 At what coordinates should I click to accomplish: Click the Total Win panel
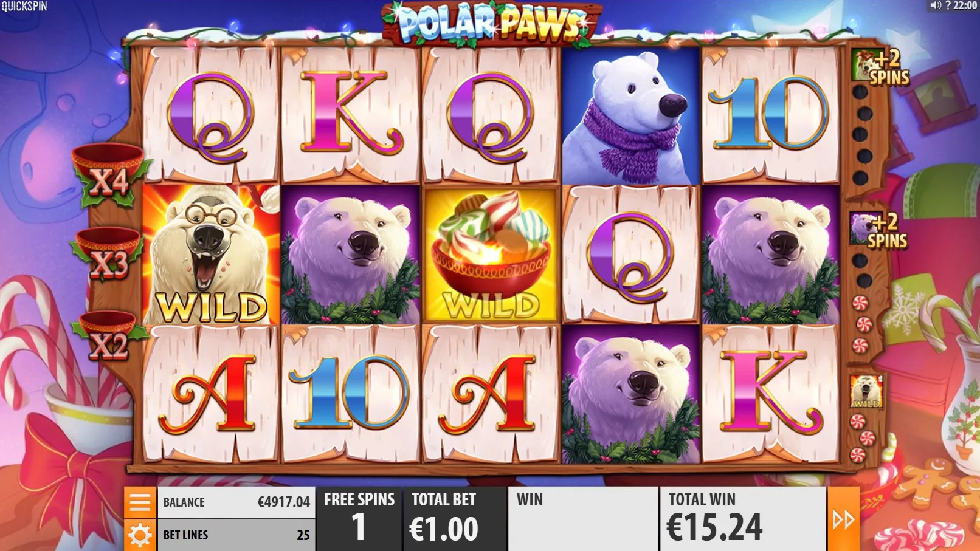tap(743, 519)
